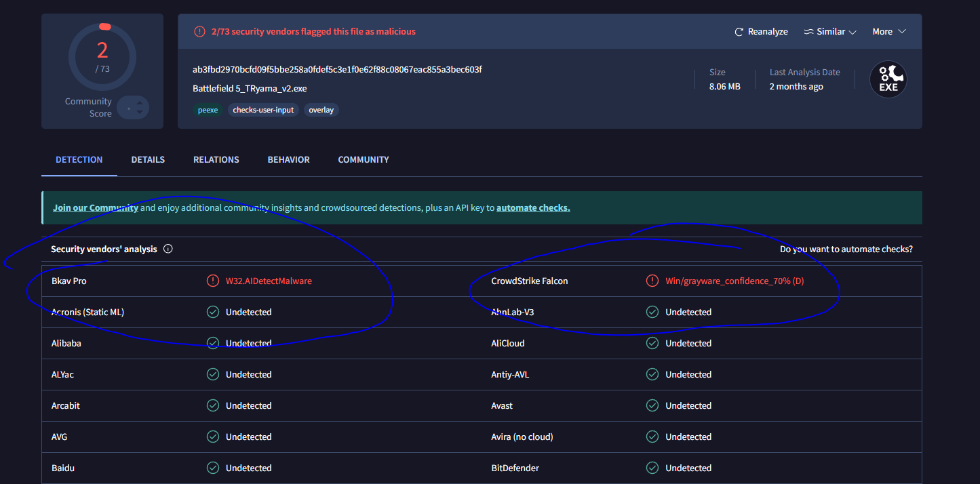Click the green check icon in Arcabit row
980x484 pixels.
(212, 405)
